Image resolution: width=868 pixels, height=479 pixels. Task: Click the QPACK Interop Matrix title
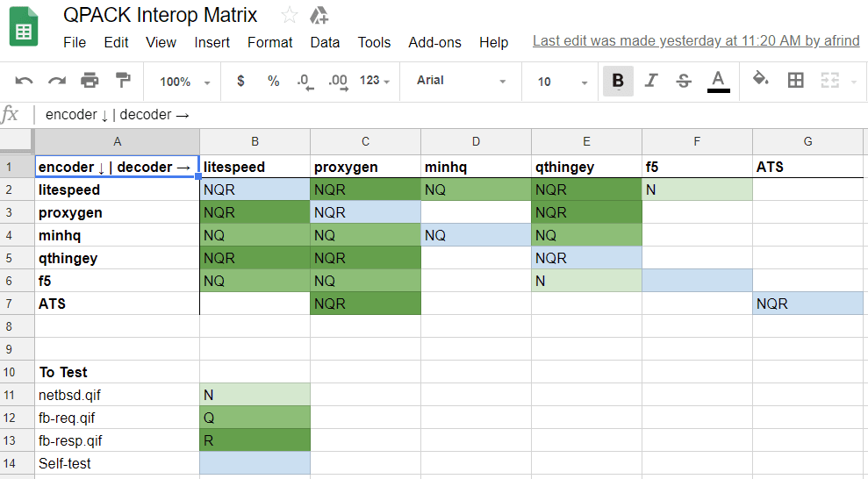click(x=160, y=15)
